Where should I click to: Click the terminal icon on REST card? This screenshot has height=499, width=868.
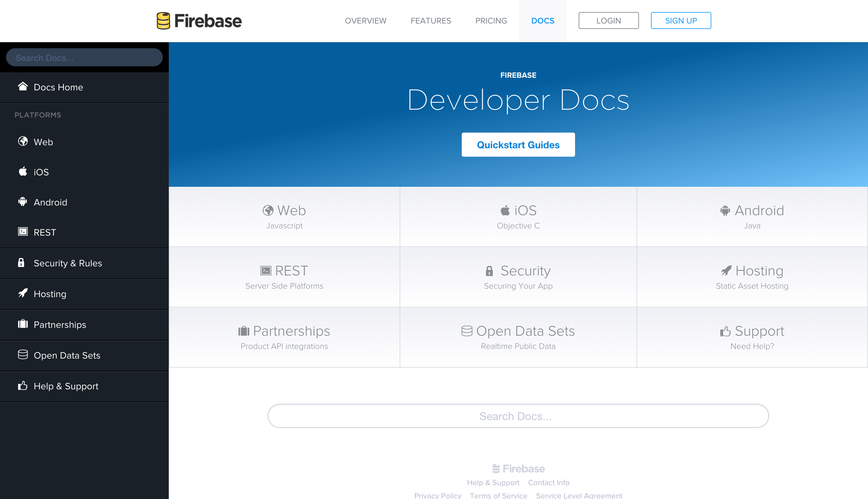[266, 271]
